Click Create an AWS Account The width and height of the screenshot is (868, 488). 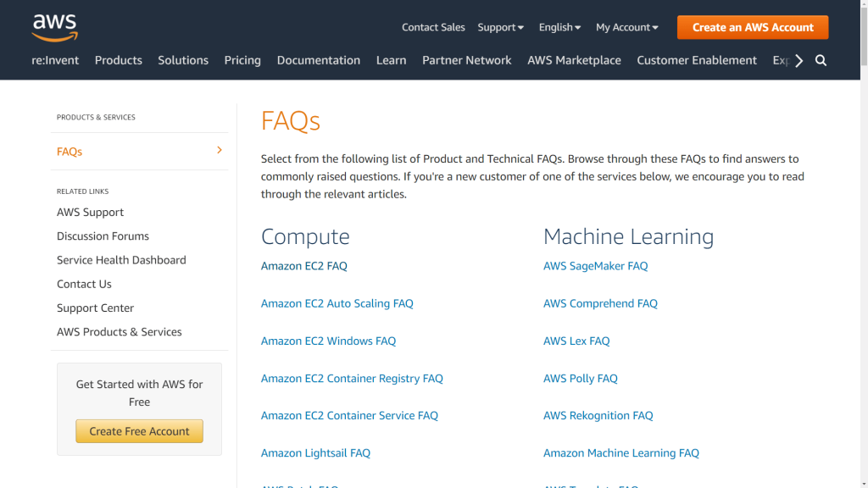[752, 27]
